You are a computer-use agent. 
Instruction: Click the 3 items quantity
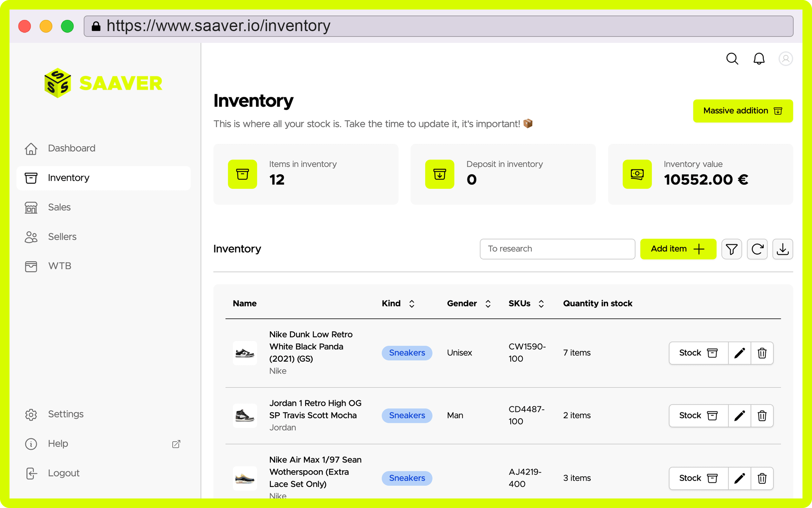pyautogui.click(x=577, y=478)
